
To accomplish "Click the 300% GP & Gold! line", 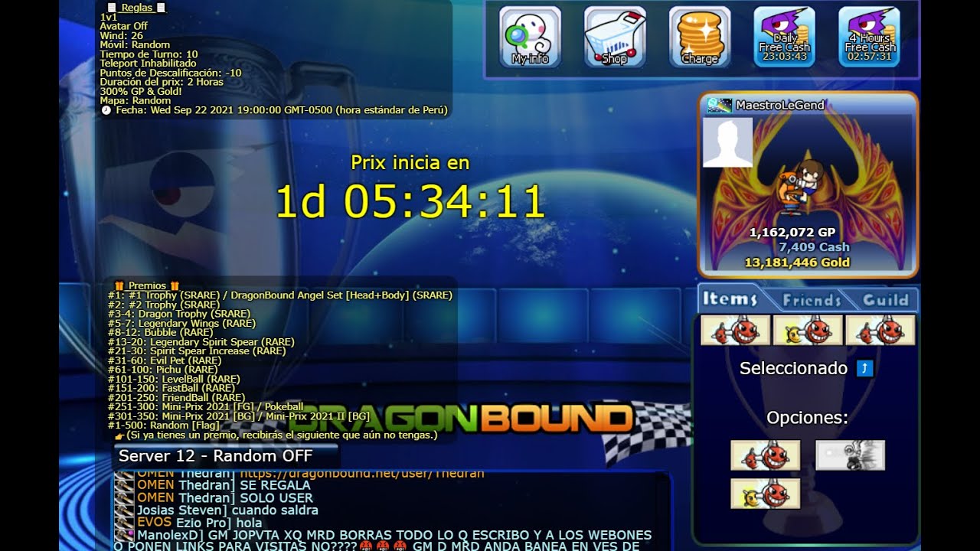I will 141,91.
